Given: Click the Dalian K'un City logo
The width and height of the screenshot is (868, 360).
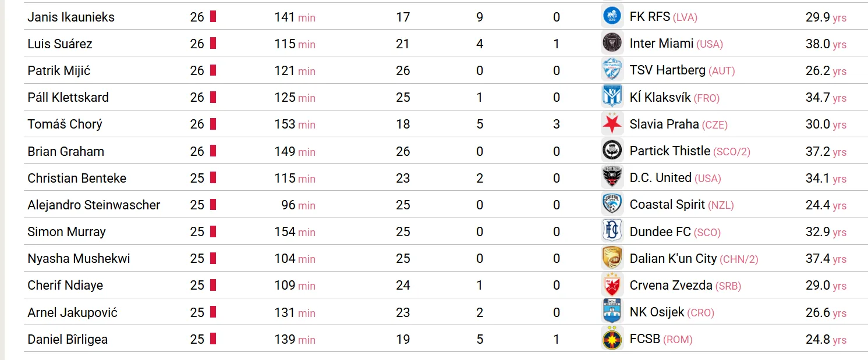Looking at the screenshot, I should 612,258.
